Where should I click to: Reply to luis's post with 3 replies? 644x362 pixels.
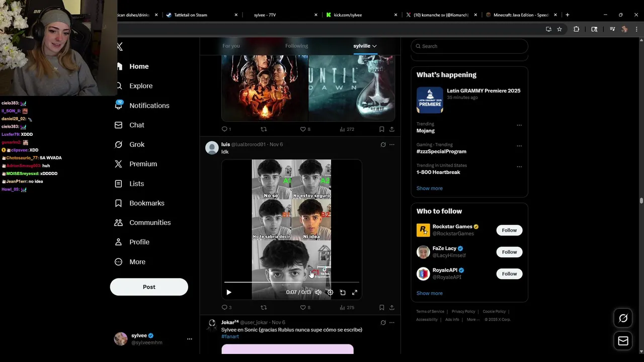click(x=226, y=307)
